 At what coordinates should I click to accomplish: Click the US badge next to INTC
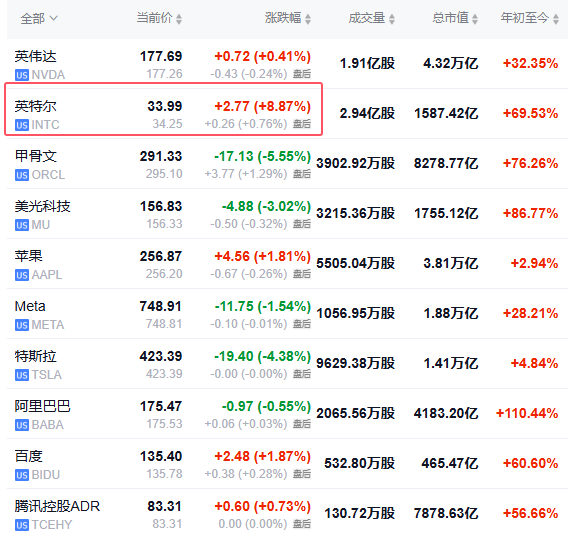[x=22, y=125]
